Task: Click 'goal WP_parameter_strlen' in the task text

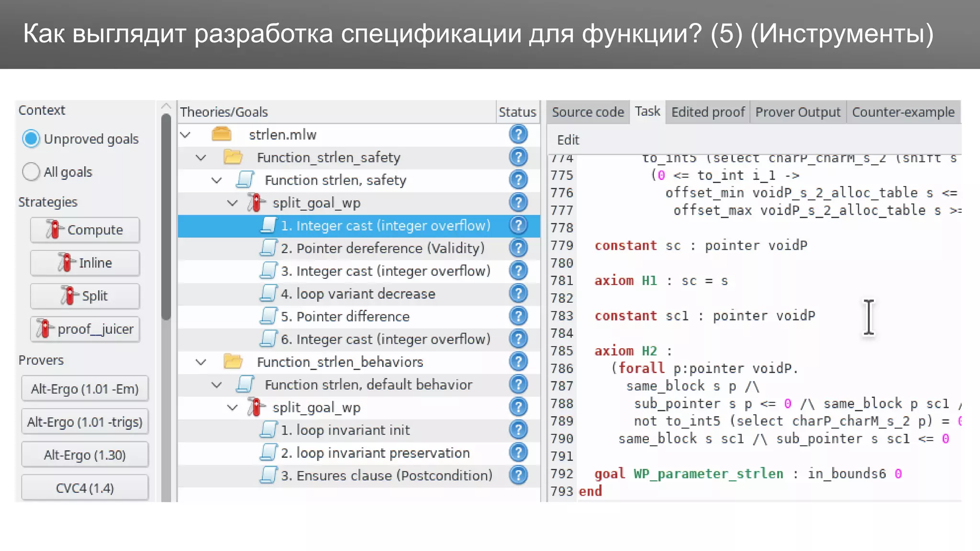Action: point(689,474)
